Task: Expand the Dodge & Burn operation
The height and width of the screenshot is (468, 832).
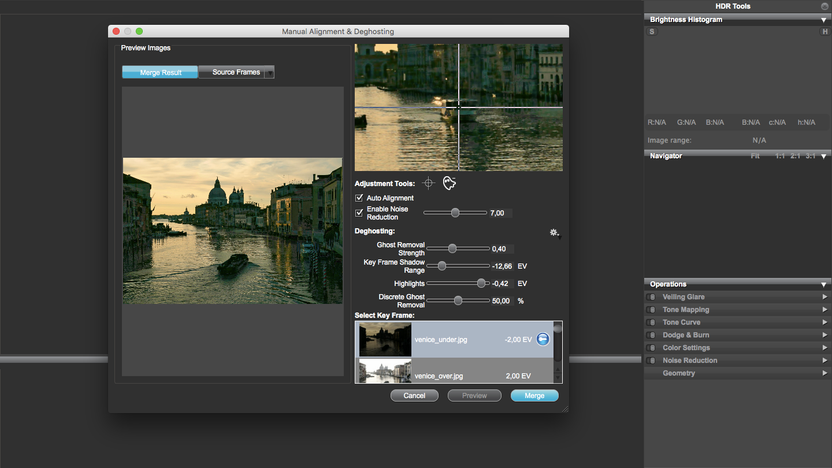Action: [825, 335]
